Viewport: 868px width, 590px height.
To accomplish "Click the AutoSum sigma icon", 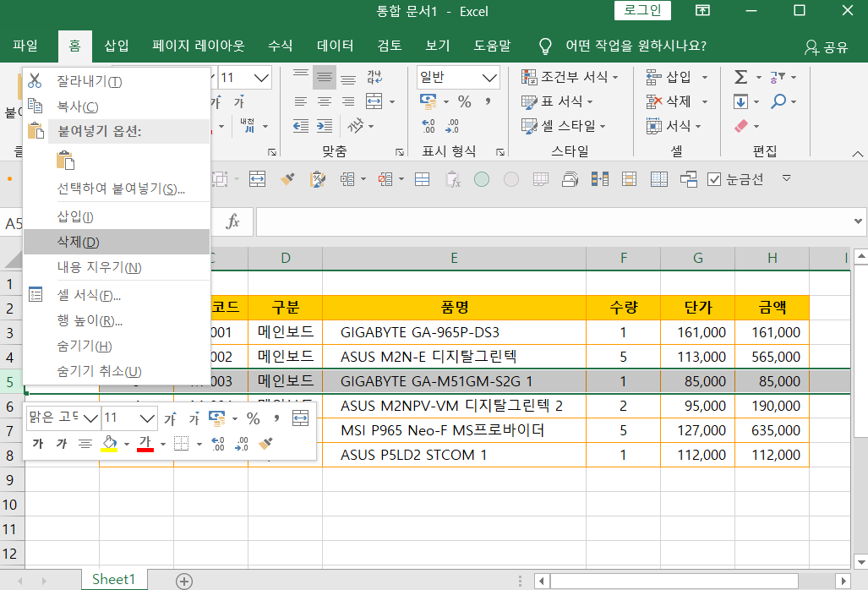I will [x=740, y=77].
